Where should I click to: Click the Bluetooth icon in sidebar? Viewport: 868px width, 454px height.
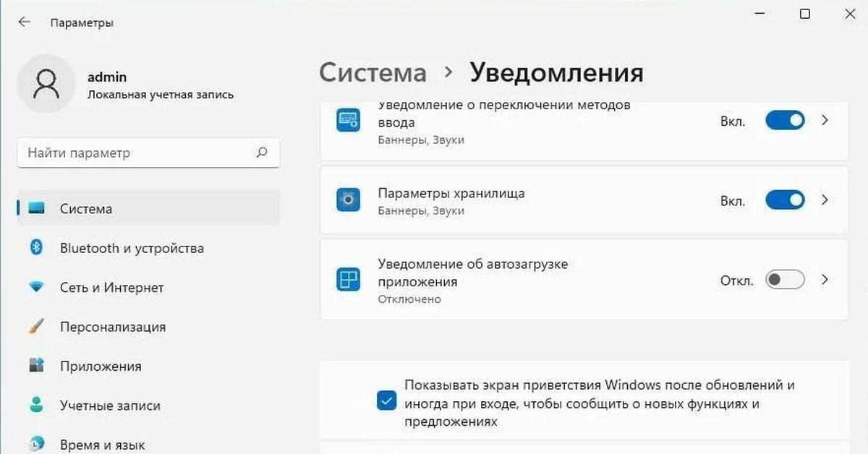pyautogui.click(x=37, y=248)
